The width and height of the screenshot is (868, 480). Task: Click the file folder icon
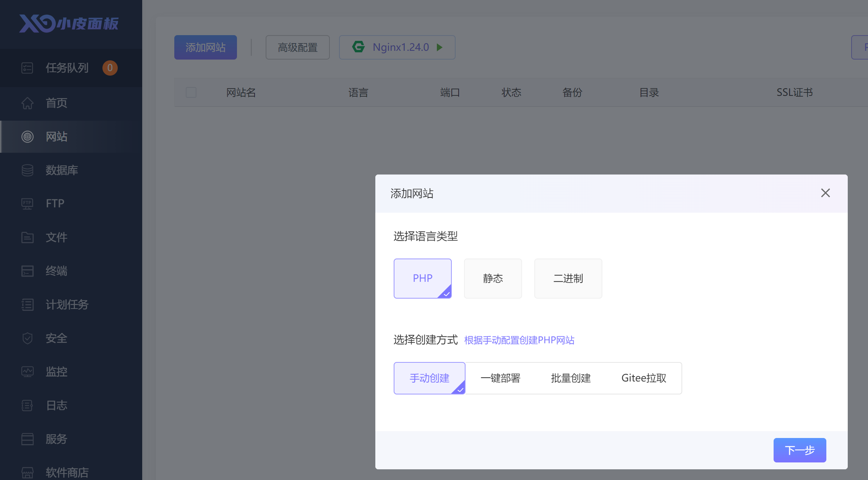point(27,238)
